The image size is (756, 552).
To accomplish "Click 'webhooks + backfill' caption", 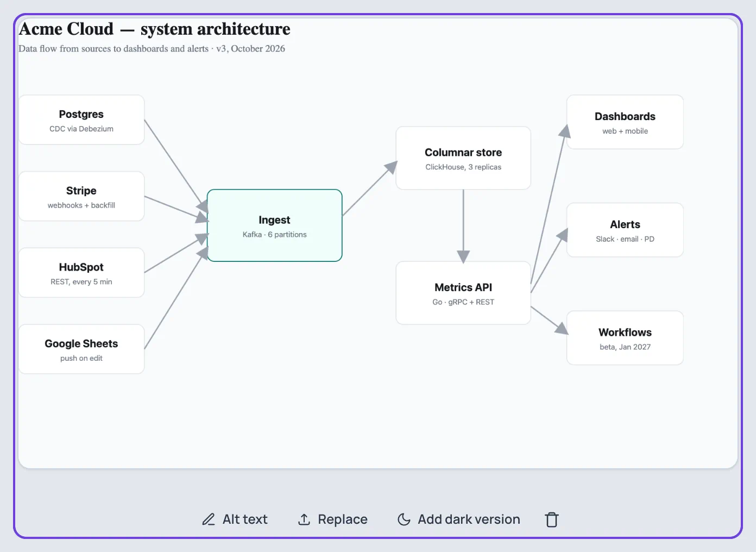I will (81, 205).
